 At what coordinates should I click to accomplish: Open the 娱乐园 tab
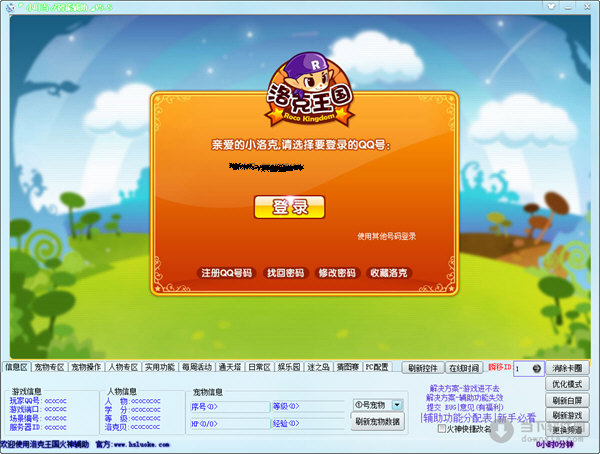(x=289, y=367)
